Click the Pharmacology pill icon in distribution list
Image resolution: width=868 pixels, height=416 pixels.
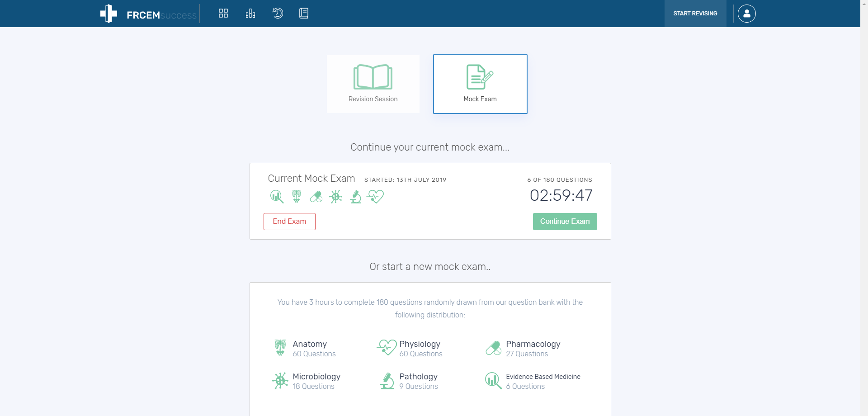click(x=494, y=348)
